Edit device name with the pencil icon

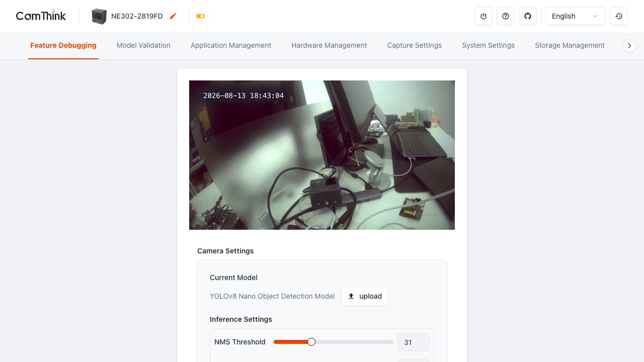pos(173,16)
